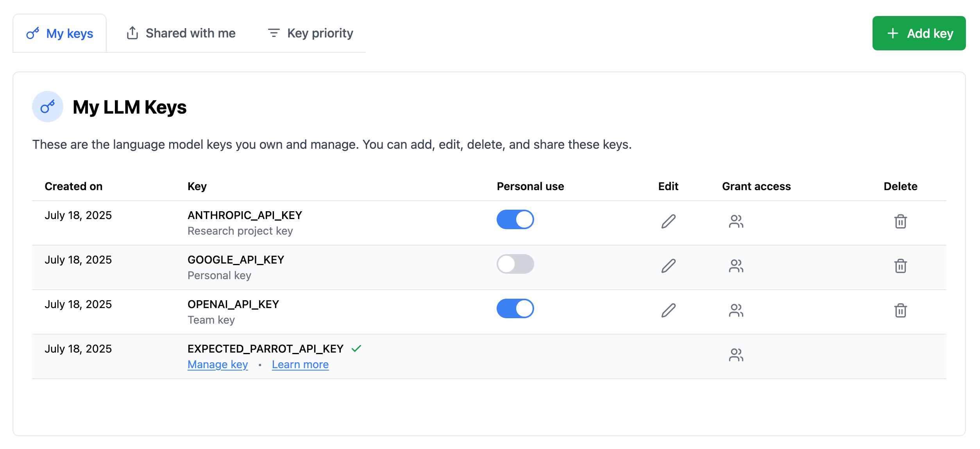
Task: Remove OPENAI_API_KEY with trash icon
Action: click(x=900, y=310)
